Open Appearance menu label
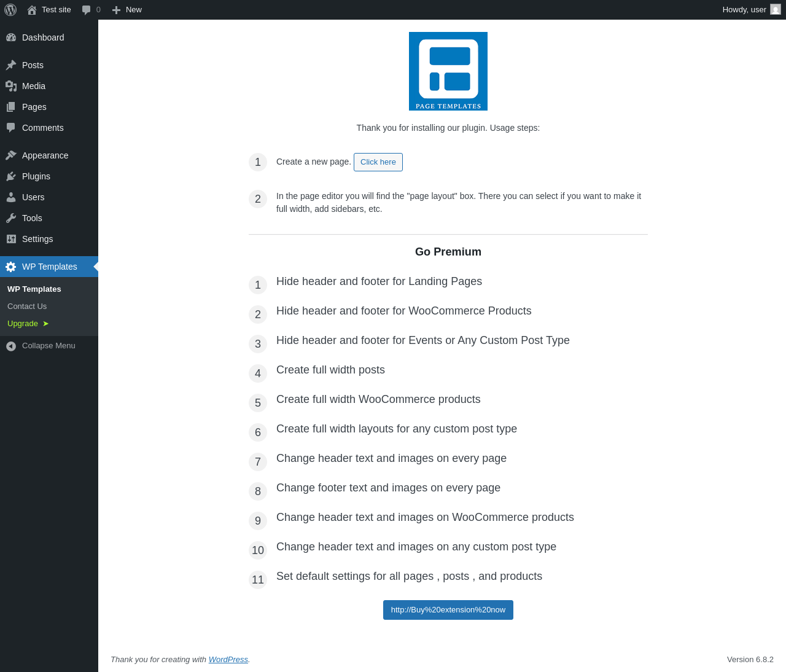 click(x=45, y=155)
